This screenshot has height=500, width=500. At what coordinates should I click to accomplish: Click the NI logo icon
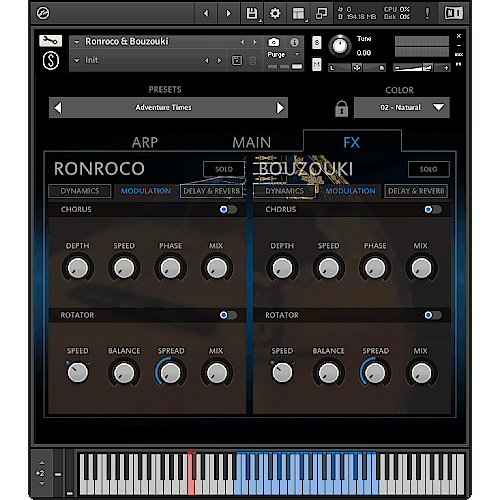[x=454, y=13]
